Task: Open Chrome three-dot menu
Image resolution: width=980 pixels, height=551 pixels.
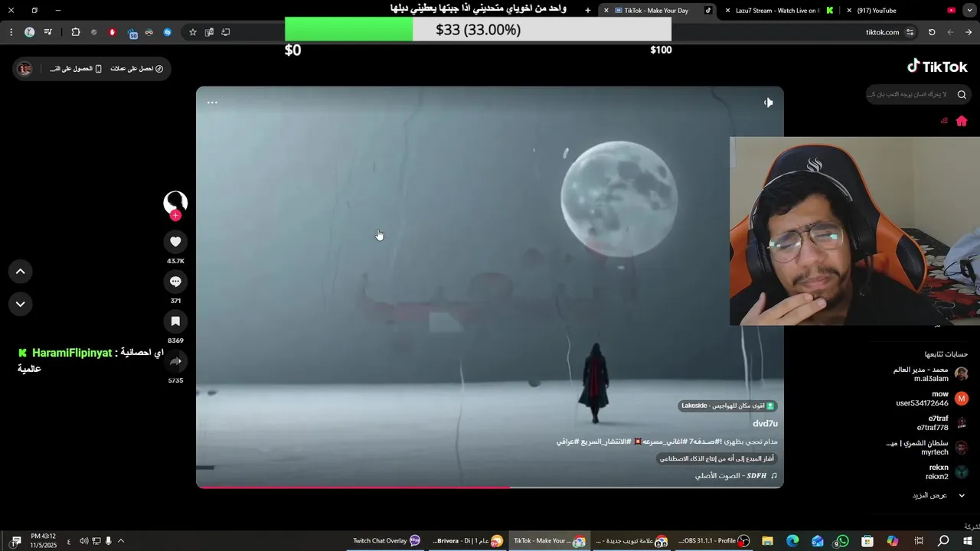Action: click(11, 32)
